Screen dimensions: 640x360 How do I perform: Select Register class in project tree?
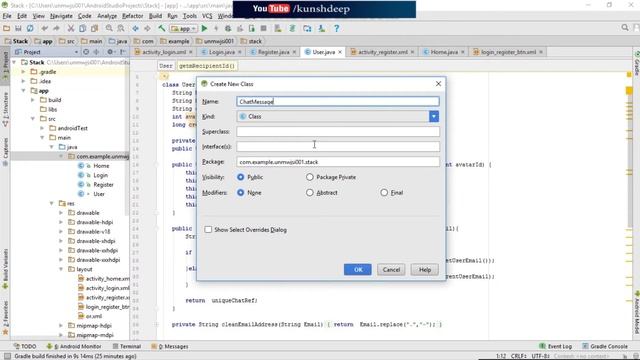(x=103, y=184)
